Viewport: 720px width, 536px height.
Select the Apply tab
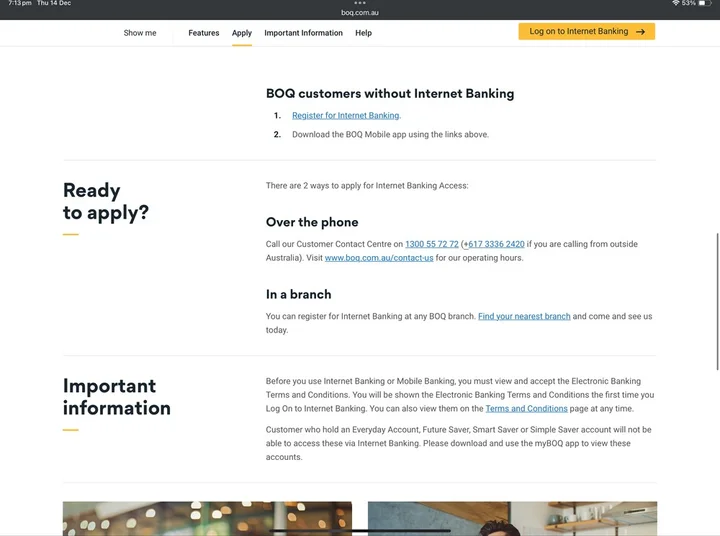click(242, 33)
